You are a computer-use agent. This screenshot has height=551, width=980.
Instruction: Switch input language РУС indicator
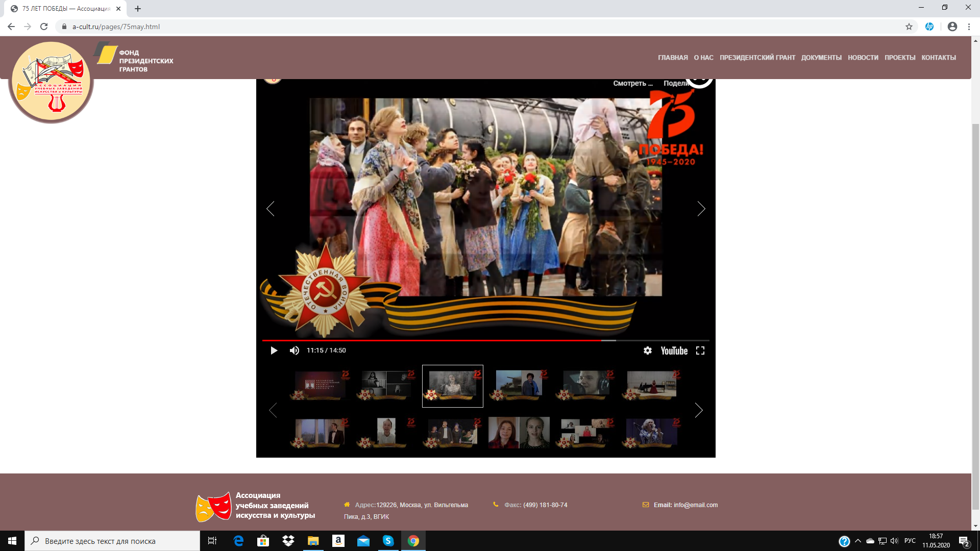click(910, 541)
